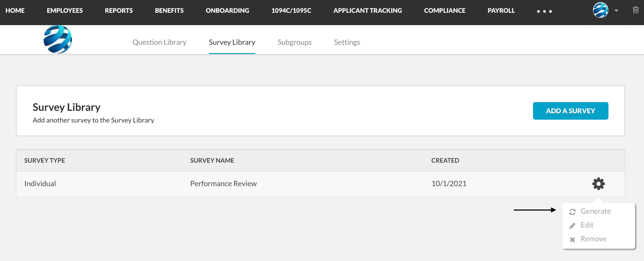Click the Survey Library heading text

[x=67, y=107]
